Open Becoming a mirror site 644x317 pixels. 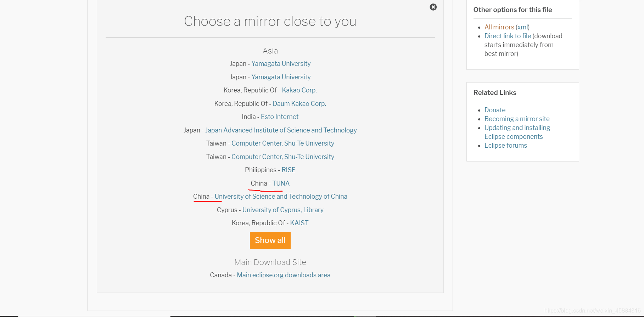pos(517,119)
